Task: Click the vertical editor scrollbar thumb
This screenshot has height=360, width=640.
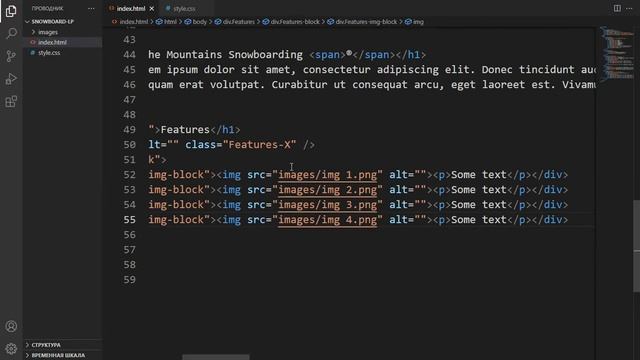Action: click(x=636, y=246)
